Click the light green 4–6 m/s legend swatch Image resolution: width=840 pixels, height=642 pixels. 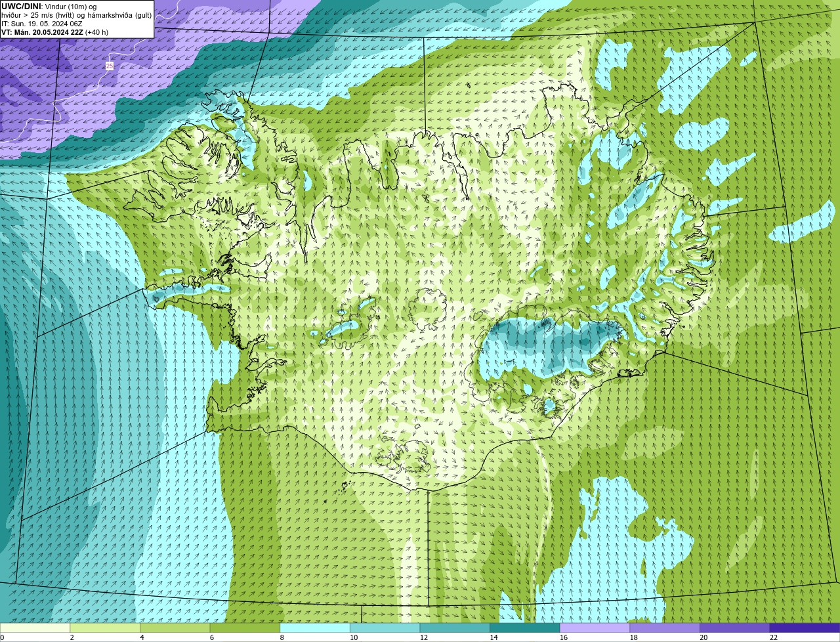175,628
